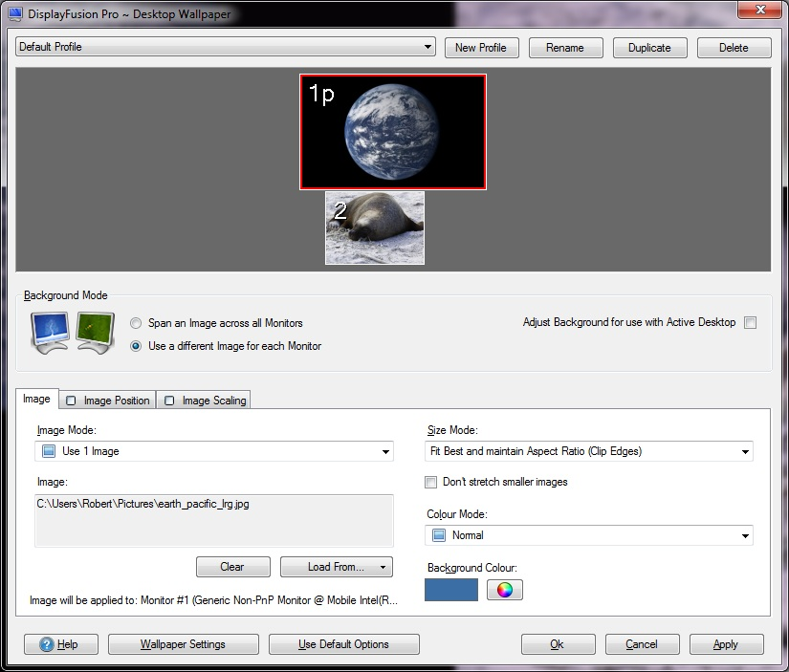The width and height of the screenshot is (789, 672).
Task: Click the blue Background Colour swatch
Action: (450, 590)
